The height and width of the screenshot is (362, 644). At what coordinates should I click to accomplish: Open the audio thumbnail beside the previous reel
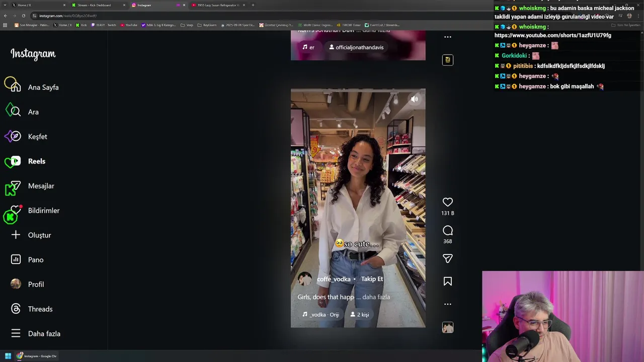pyautogui.click(x=447, y=60)
